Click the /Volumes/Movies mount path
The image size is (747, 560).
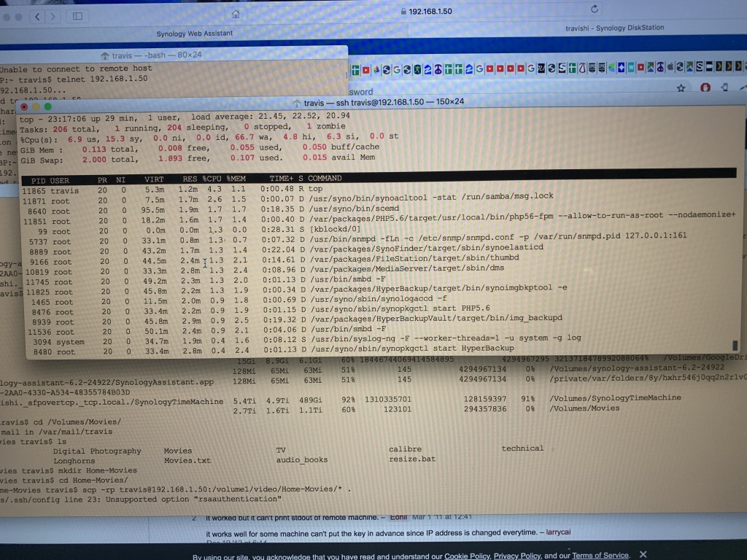pos(584,408)
